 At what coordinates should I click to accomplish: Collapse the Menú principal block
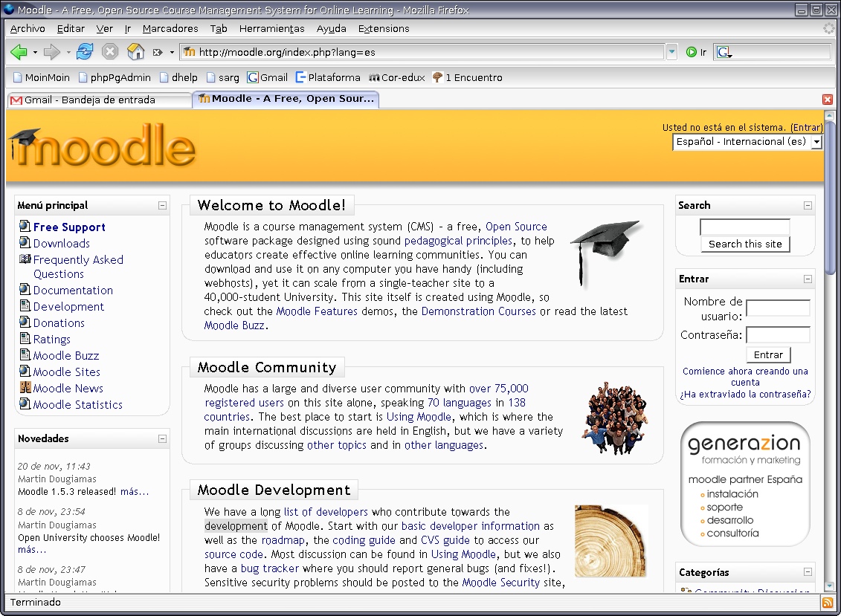point(163,205)
